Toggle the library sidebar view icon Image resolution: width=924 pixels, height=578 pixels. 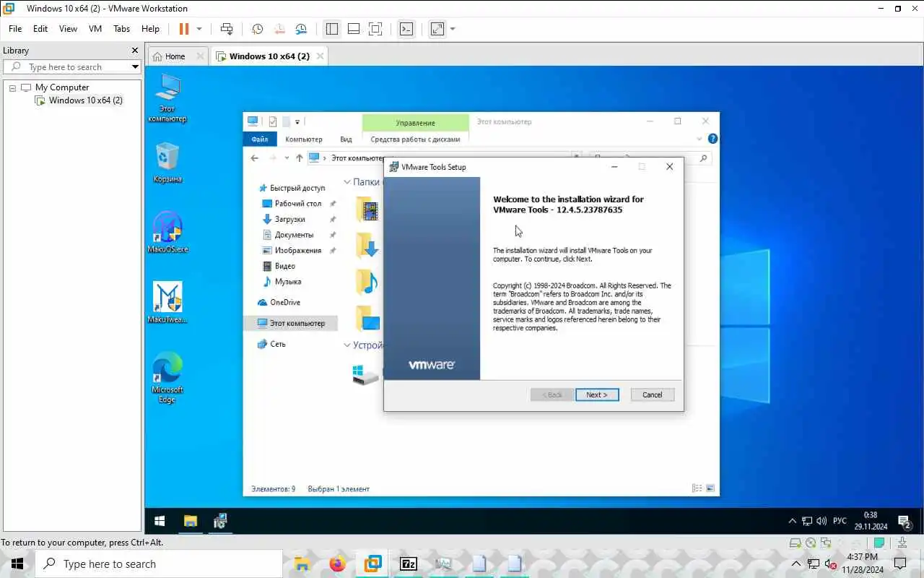coord(332,29)
